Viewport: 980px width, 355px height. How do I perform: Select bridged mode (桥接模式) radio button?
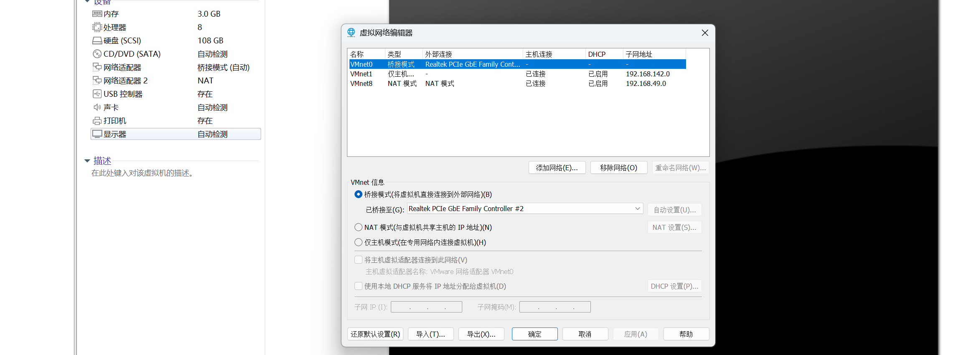click(x=358, y=194)
